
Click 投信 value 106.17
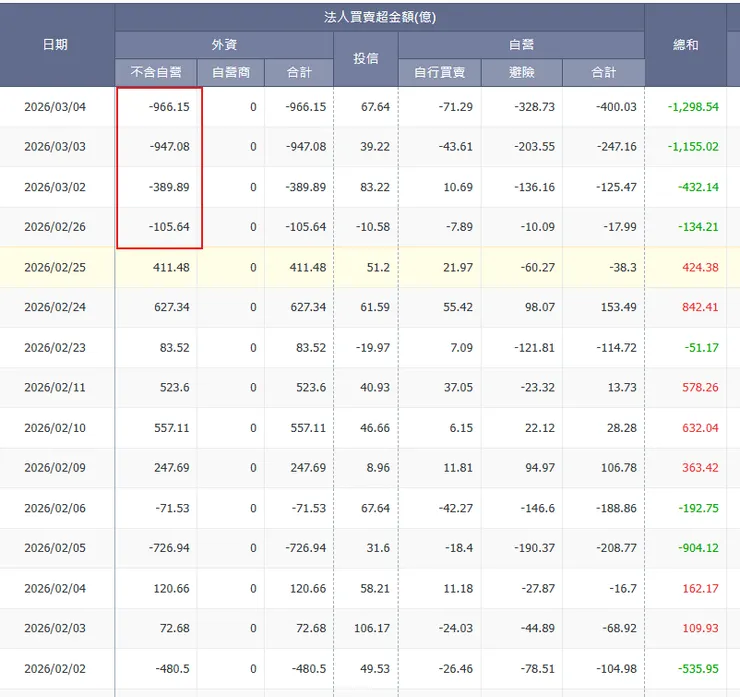[x=372, y=628]
